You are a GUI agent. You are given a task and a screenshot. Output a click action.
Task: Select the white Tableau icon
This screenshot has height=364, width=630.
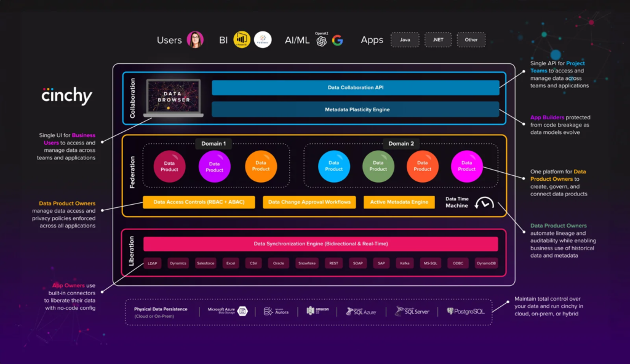(263, 40)
